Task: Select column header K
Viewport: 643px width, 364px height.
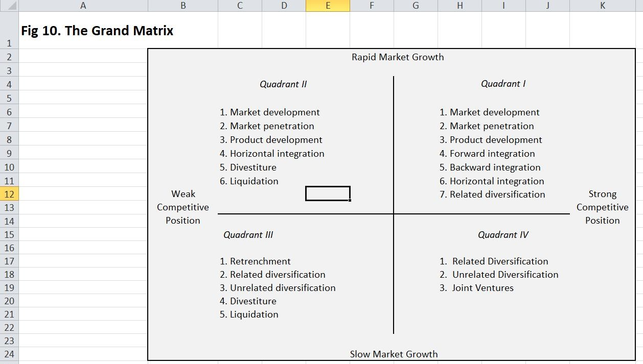Action: tap(602, 6)
